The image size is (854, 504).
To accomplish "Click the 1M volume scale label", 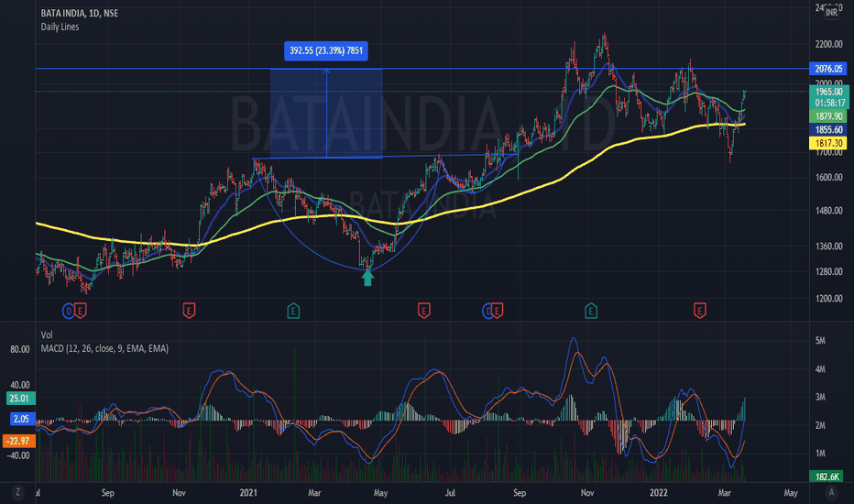I will tap(820, 454).
